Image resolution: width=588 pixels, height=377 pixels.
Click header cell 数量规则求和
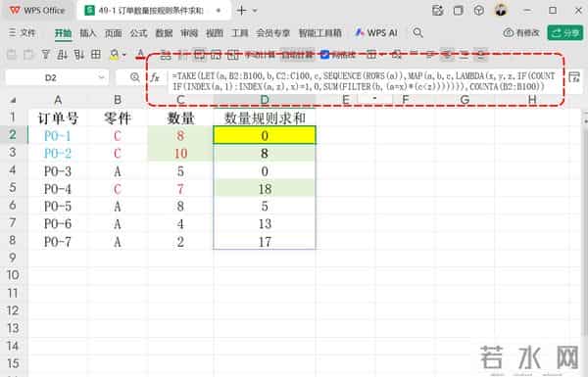click(265, 118)
